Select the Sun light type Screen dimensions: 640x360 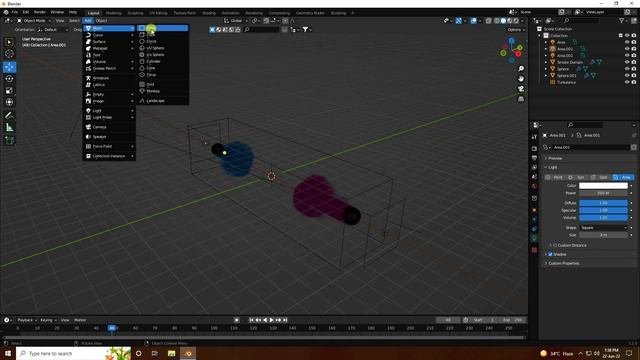[x=577, y=177]
